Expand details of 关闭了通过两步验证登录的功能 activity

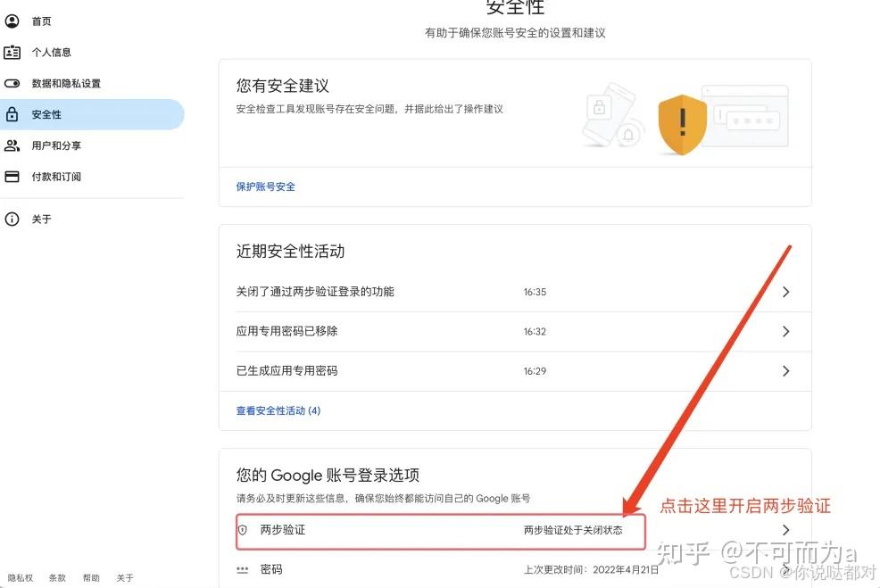point(785,292)
